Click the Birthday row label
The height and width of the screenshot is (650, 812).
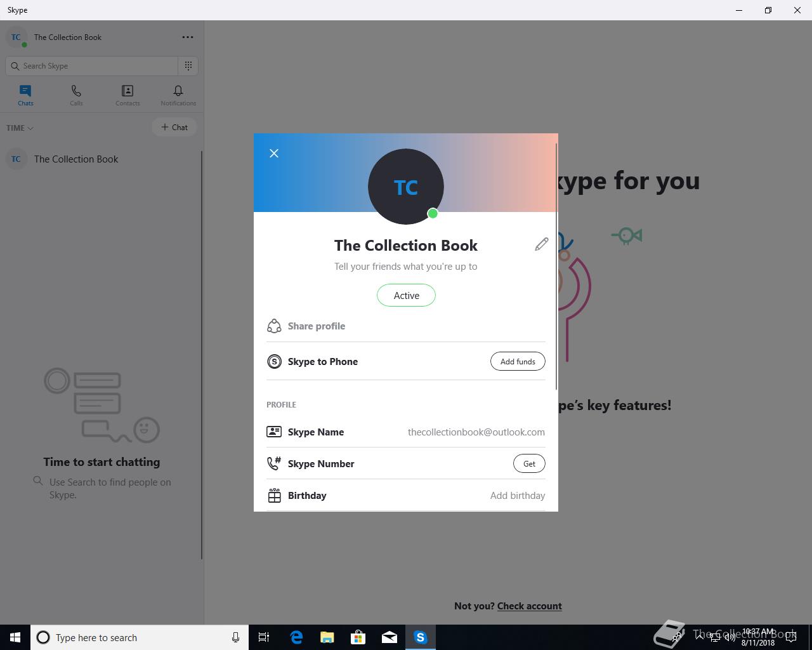coord(307,495)
